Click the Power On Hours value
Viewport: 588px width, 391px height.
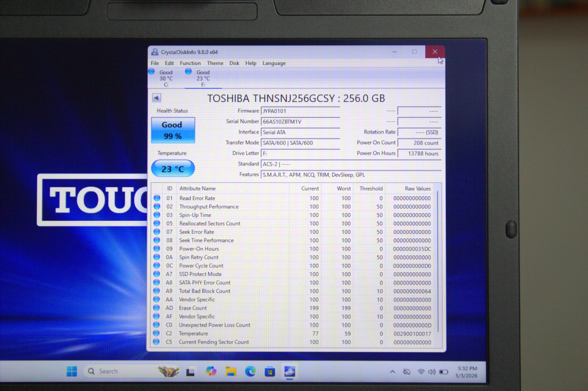pyautogui.click(x=419, y=153)
